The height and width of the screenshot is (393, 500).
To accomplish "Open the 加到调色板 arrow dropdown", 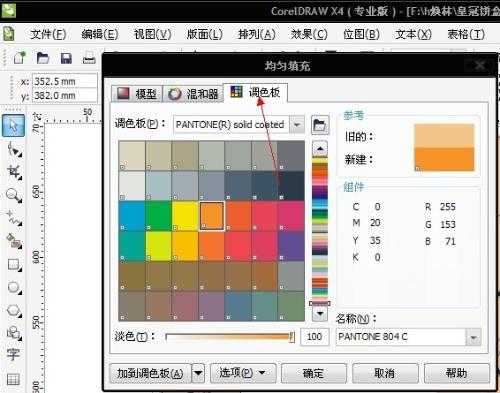I will [x=198, y=373].
